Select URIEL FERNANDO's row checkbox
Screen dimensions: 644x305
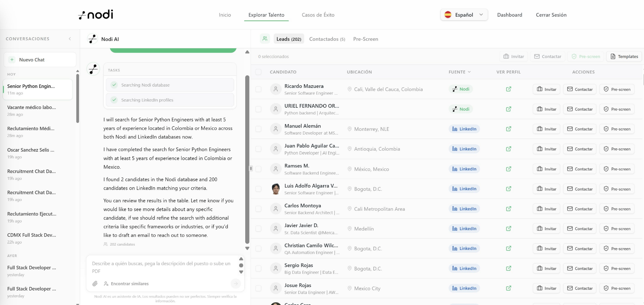(258, 109)
